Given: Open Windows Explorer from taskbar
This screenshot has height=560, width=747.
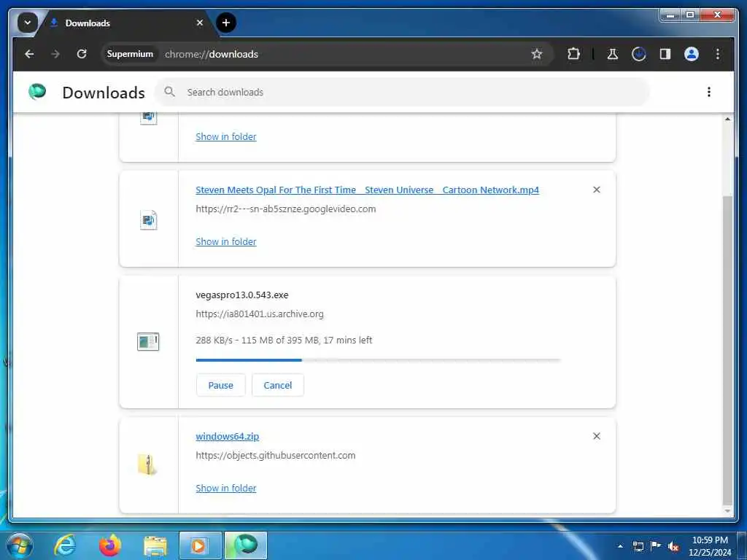Looking at the screenshot, I should (155, 545).
